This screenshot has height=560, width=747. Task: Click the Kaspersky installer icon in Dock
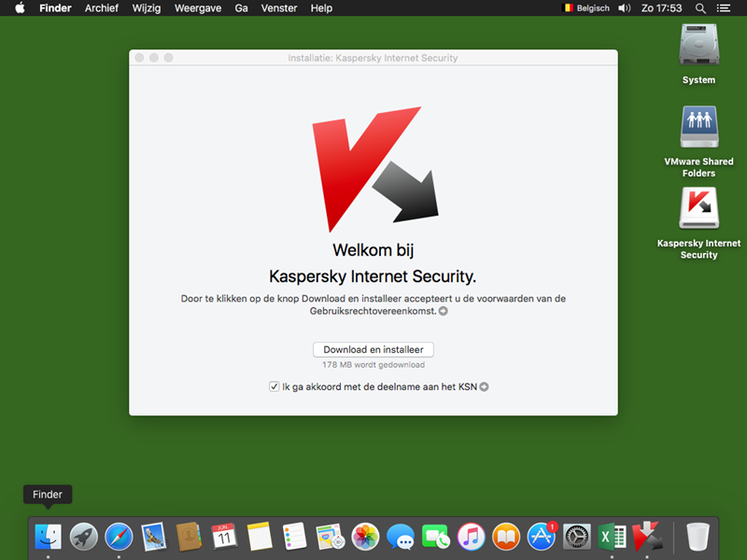tap(647, 537)
